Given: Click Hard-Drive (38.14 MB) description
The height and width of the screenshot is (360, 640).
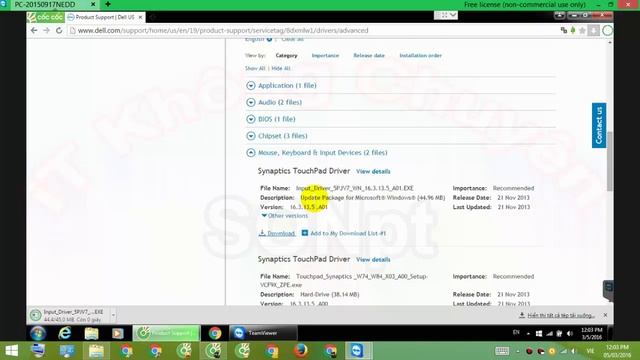Looking at the screenshot, I should (330, 294).
